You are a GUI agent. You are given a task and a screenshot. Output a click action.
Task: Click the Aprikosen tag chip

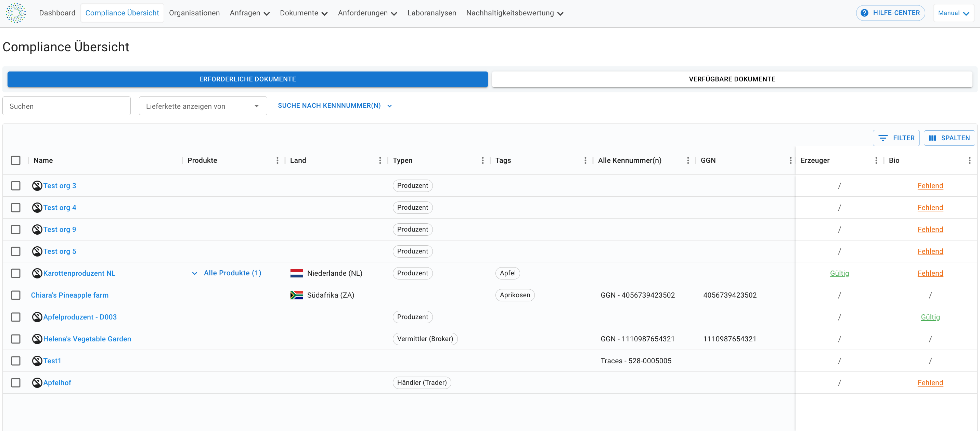(x=515, y=295)
